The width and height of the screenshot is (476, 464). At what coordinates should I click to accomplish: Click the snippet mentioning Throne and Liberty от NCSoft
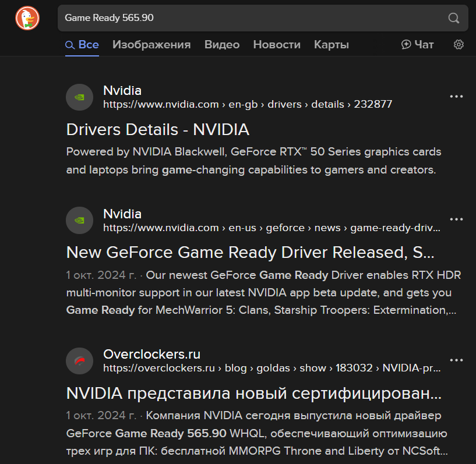click(257, 433)
